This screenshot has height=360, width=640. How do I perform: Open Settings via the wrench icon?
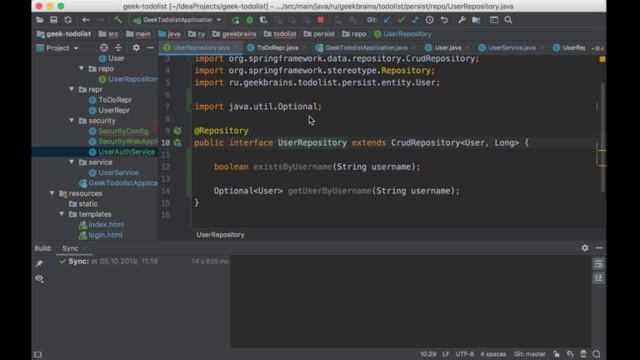coord(462,20)
